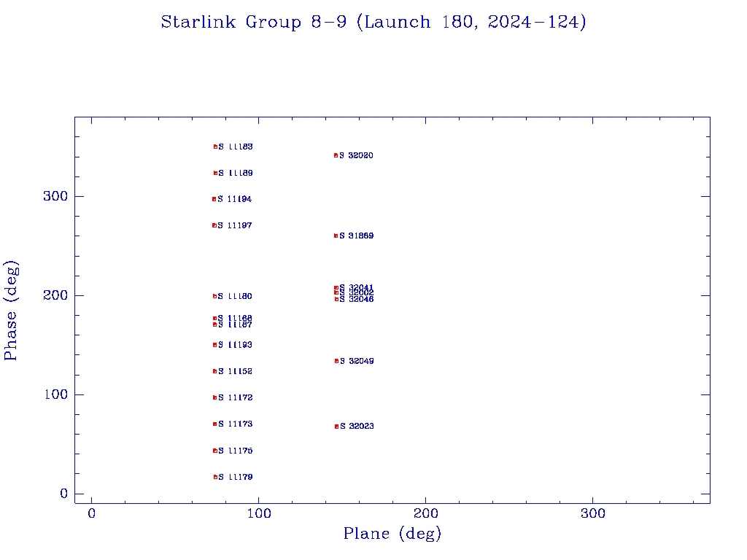The width and height of the screenshot is (747, 560).
Task: Click the satellite label 'S 32049'
Action: click(357, 361)
